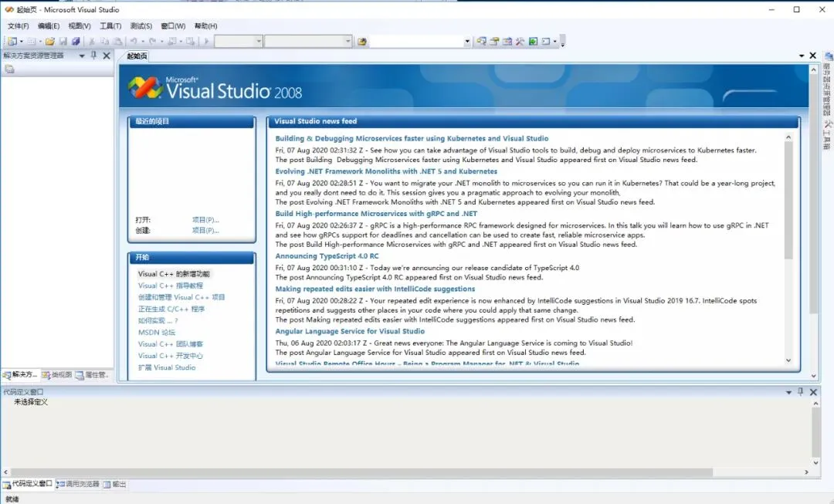Click the 类视图 tab
Image resolution: width=834 pixels, height=504 pixels.
(57, 375)
